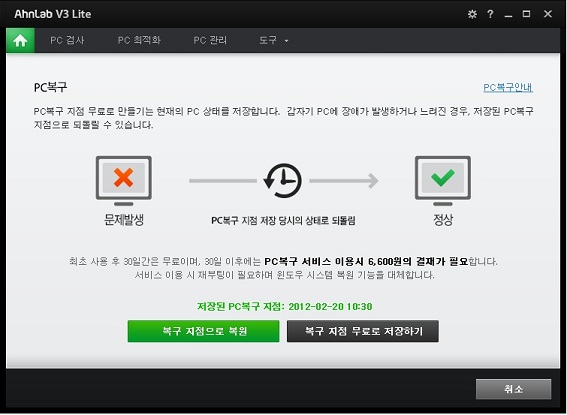Click the green 복구 지점으로 복원 button
This screenshot has height=415, width=567.
click(x=204, y=331)
